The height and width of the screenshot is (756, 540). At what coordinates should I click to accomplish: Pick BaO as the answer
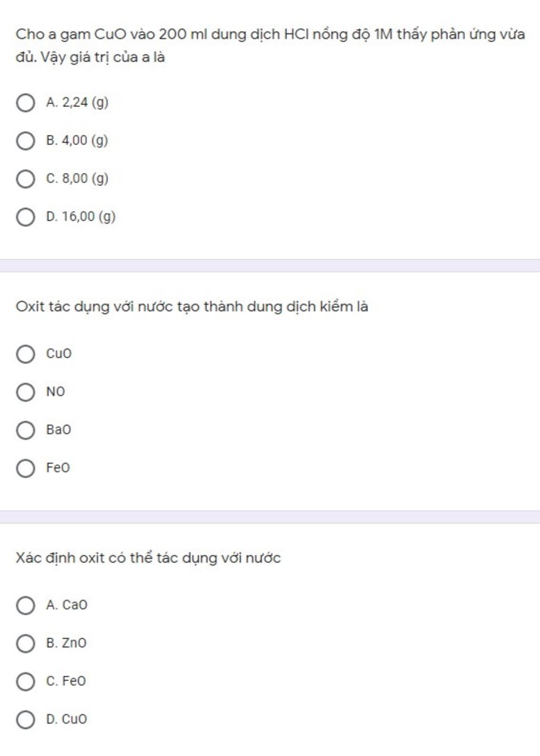click(x=25, y=430)
